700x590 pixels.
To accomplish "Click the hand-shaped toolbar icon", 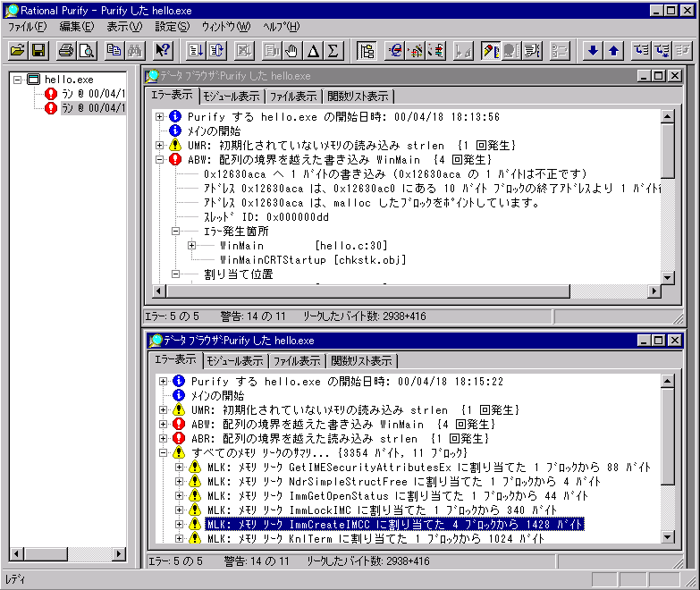I will [x=292, y=50].
